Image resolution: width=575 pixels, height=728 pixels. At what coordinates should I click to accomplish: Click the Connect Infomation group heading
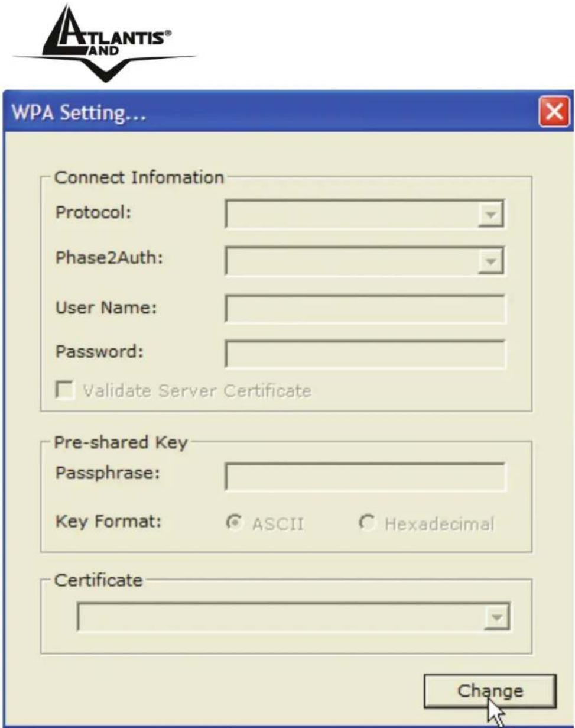(x=139, y=177)
